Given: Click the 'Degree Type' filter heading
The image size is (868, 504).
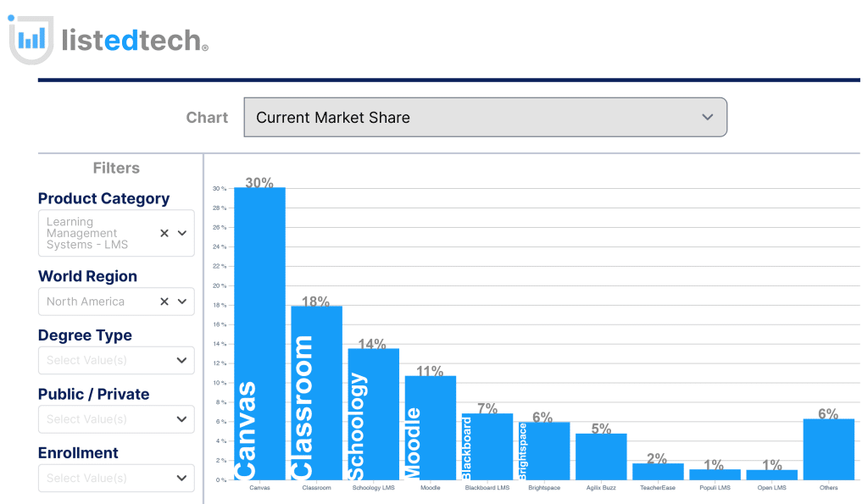Looking at the screenshot, I should (x=85, y=335).
